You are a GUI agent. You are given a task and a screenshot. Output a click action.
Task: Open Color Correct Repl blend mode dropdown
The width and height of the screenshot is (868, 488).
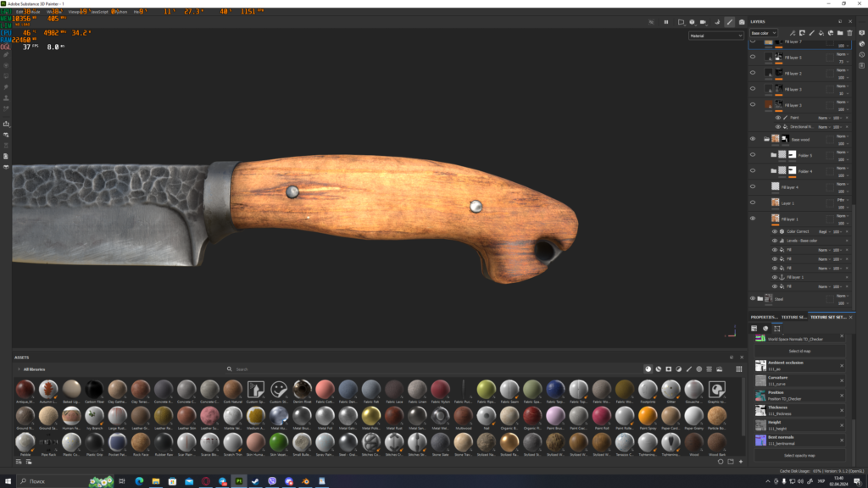[824, 232]
